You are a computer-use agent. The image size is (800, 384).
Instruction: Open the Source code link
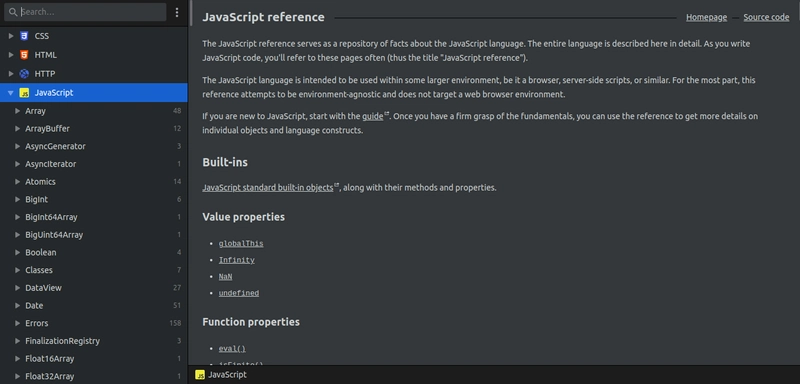pos(766,17)
